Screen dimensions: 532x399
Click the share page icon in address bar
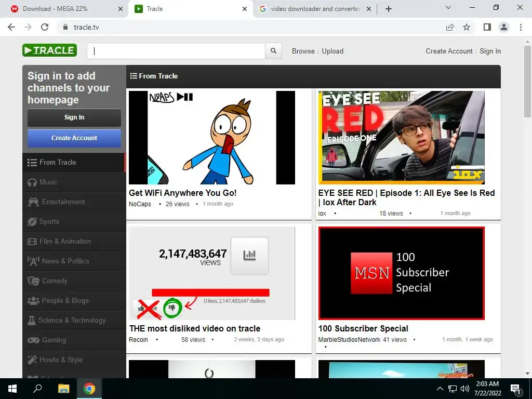[450, 27]
